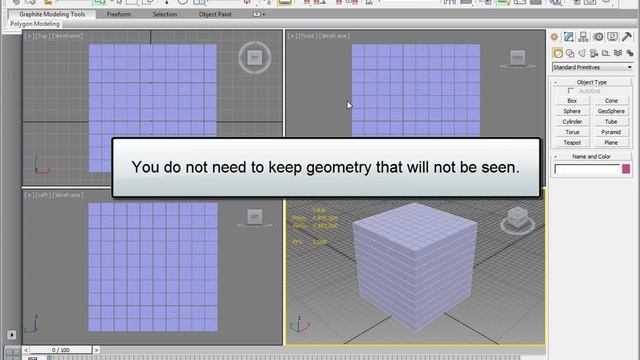The width and height of the screenshot is (640, 360).
Task: Click the ViewCube in the Top viewport
Action: pos(255,58)
